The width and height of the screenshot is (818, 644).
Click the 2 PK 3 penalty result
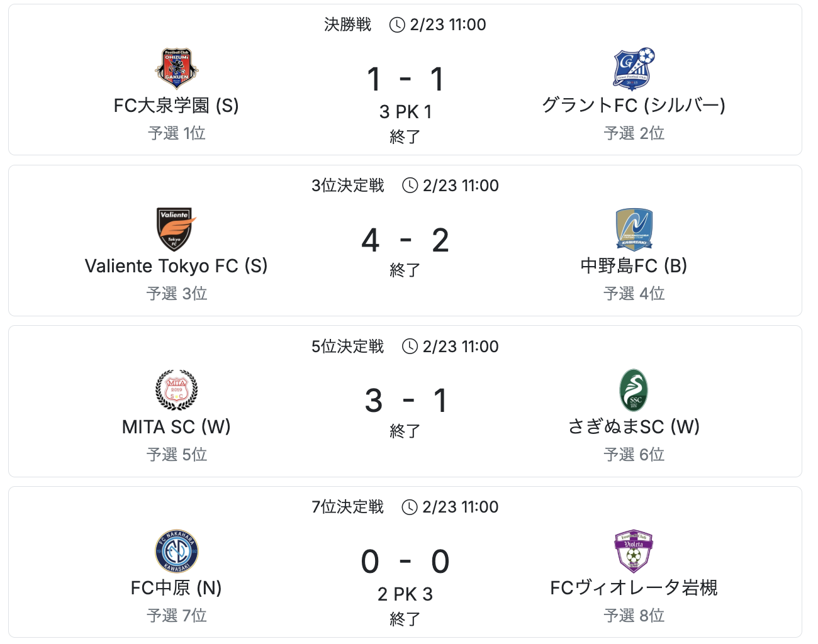[405, 594]
